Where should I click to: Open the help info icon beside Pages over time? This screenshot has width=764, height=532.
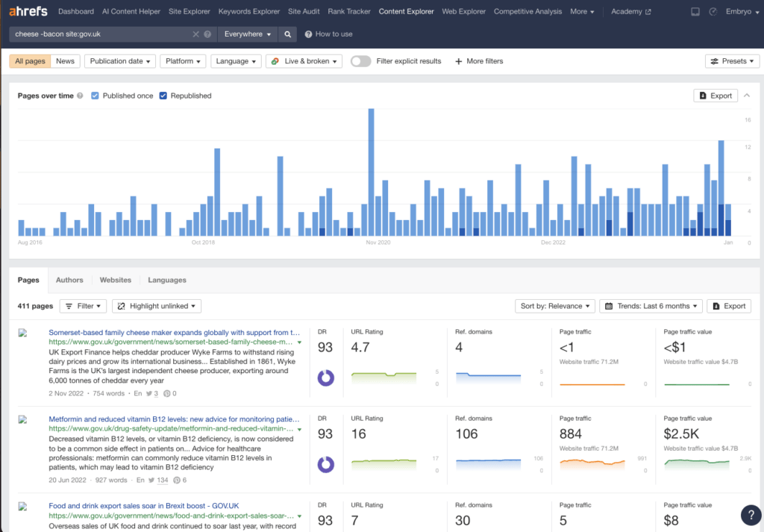coord(80,96)
